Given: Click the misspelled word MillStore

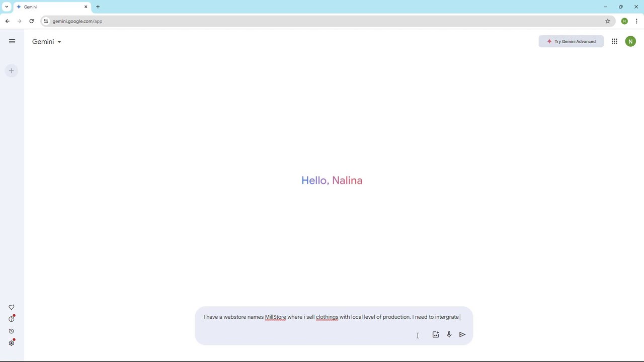Looking at the screenshot, I should pyautogui.click(x=275, y=317).
